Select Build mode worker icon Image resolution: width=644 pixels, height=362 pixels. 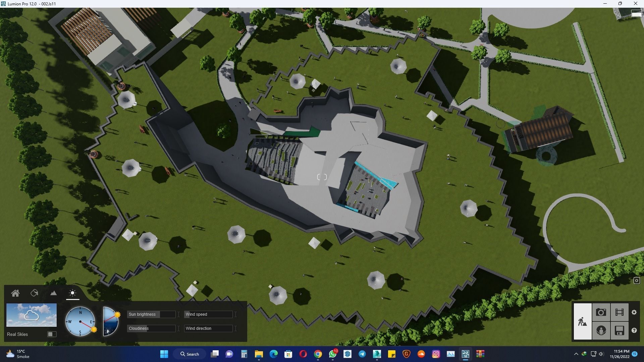pyautogui.click(x=582, y=321)
